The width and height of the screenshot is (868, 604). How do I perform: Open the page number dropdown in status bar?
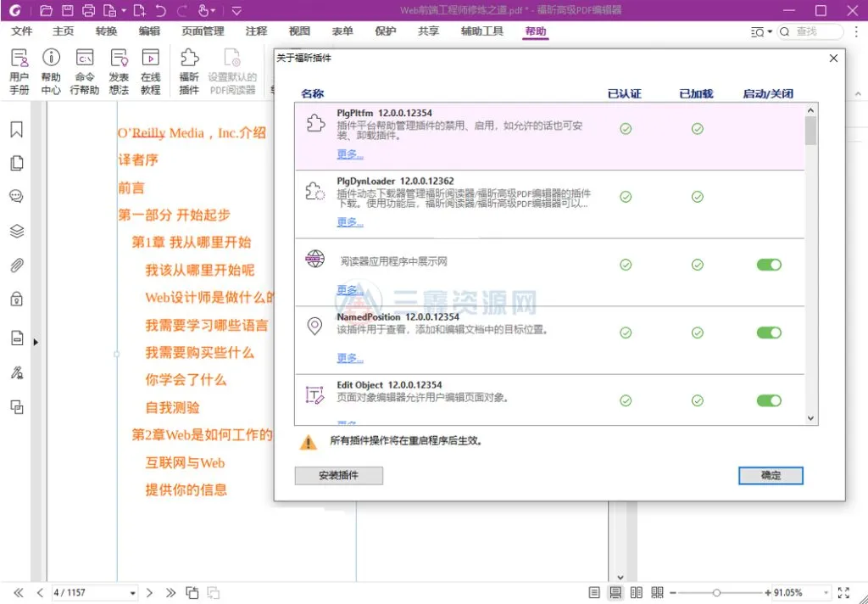[x=131, y=592]
